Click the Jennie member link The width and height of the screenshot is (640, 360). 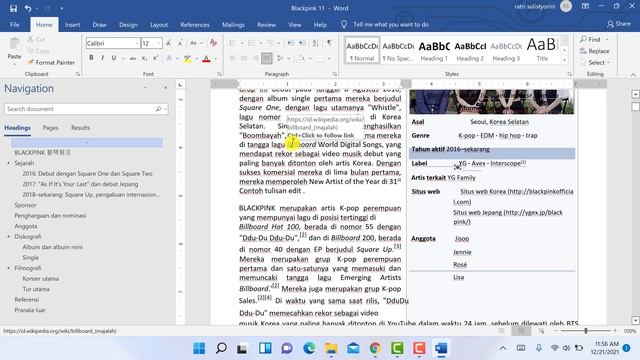[462, 252]
